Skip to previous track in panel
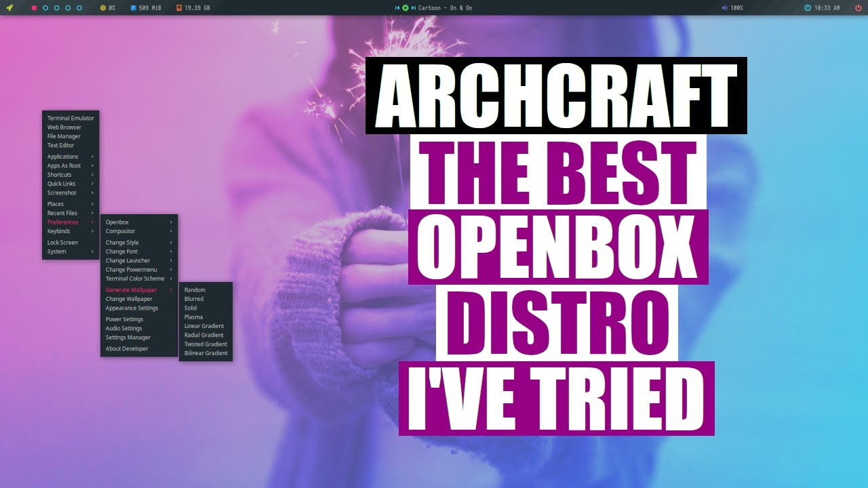Viewport: 868px width, 488px height. [397, 7]
